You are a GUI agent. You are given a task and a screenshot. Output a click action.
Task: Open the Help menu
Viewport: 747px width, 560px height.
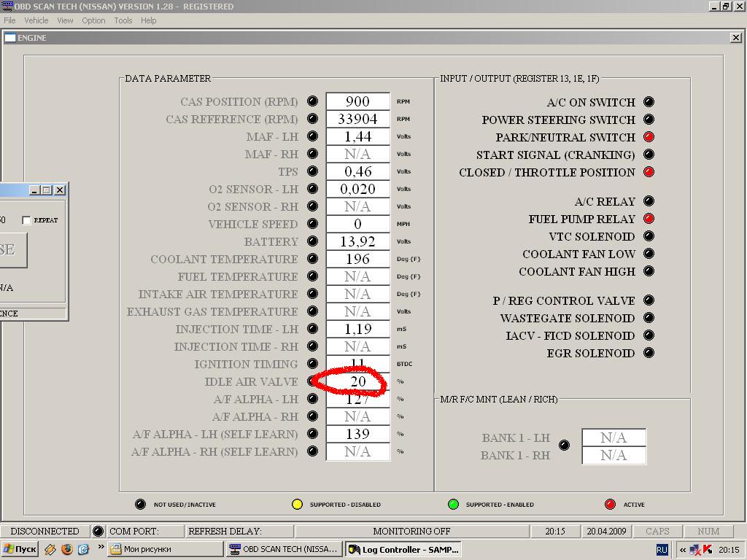(149, 20)
